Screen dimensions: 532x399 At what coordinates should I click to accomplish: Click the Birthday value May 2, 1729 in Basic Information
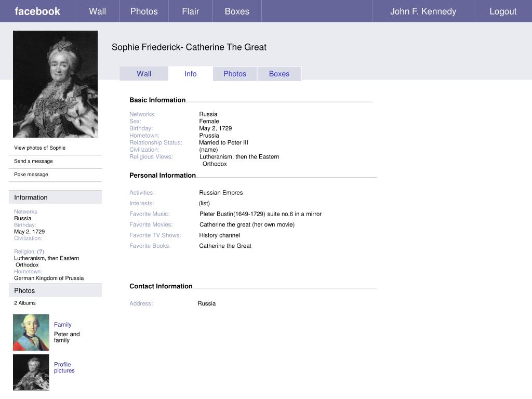[x=216, y=128]
